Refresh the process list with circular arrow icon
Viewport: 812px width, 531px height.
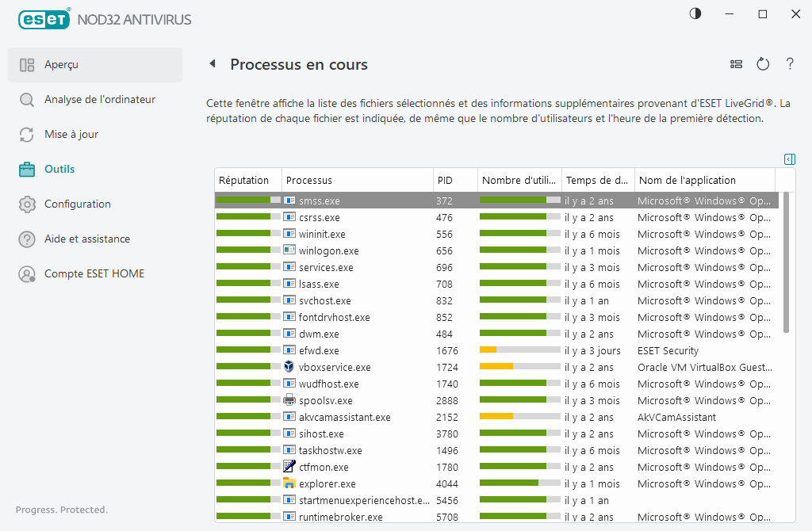click(763, 64)
